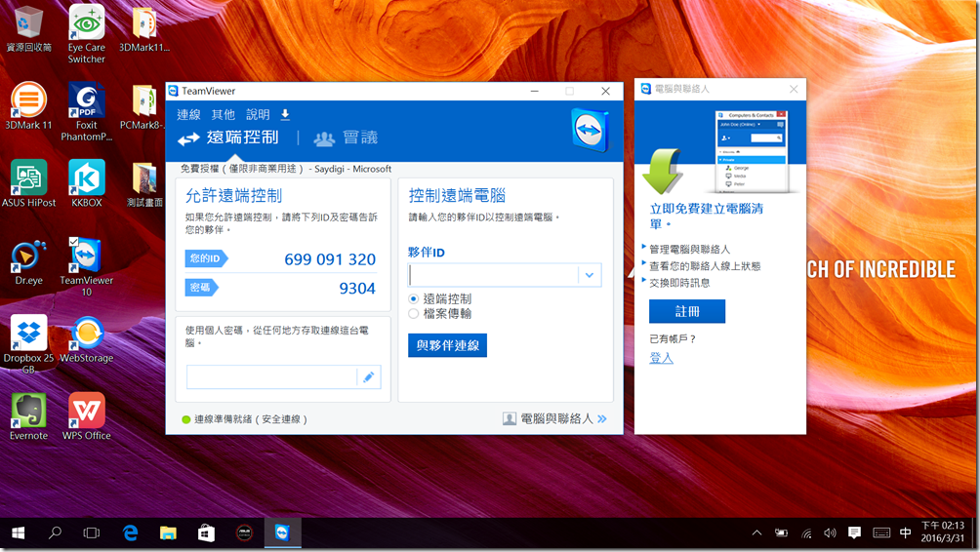Click the ID number 699 091 320
The height and width of the screenshot is (552, 980).
[x=330, y=259]
